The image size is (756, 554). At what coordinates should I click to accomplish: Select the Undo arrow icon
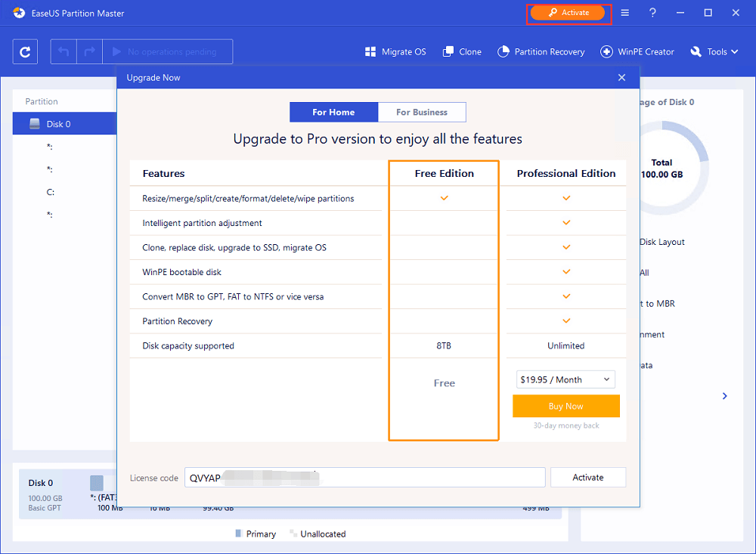63,51
